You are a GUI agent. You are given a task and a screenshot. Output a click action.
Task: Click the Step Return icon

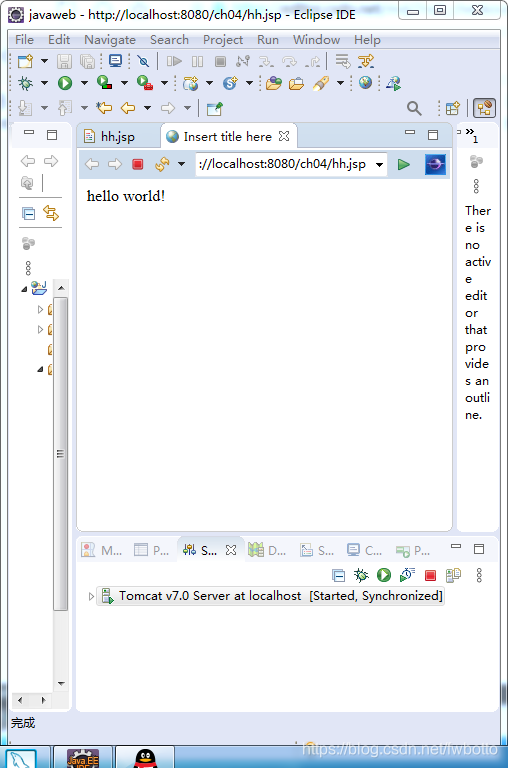point(313,61)
